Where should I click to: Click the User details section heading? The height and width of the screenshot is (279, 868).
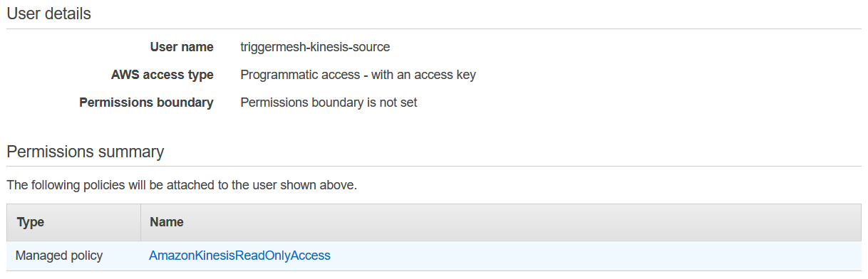click(x=49, y=14)
